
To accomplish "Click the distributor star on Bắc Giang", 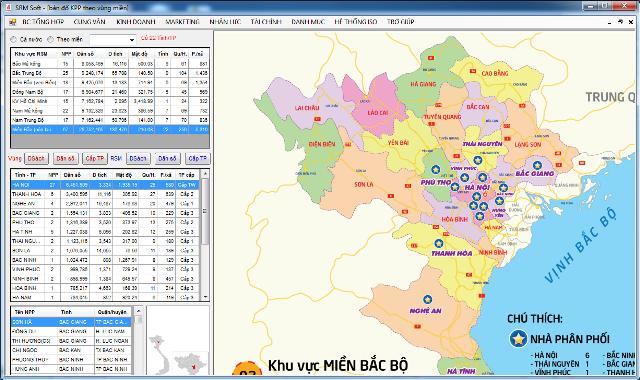I will coord(537,165).
